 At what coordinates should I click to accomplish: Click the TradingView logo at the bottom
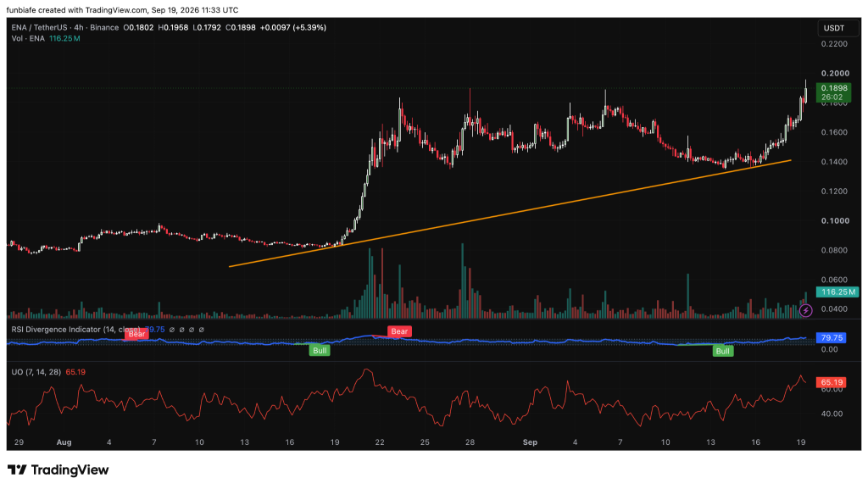tap(58, 470)
